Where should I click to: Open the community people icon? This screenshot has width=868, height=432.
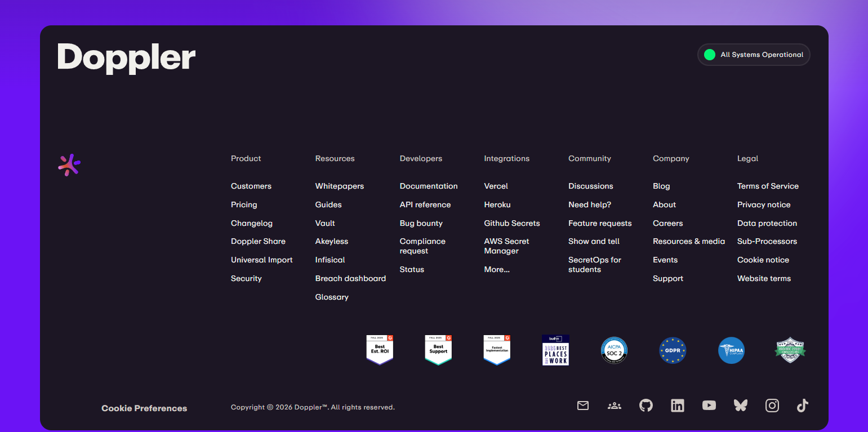pyautogui.click(x=614, y=405)
